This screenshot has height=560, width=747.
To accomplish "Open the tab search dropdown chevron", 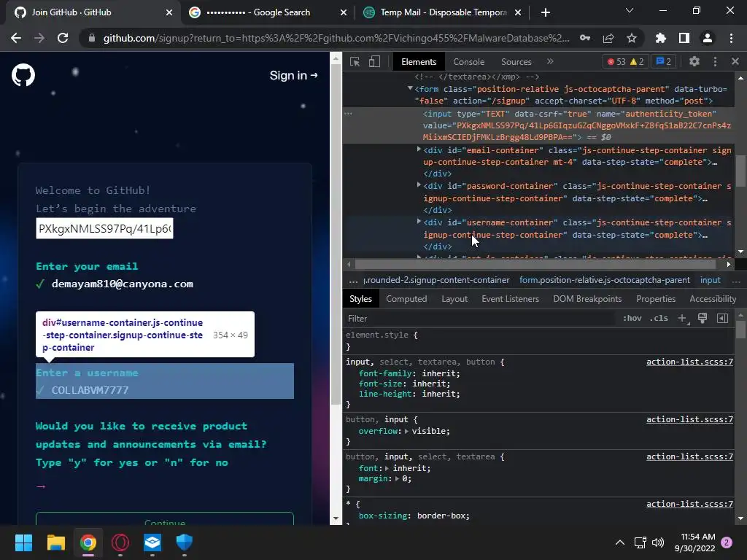I will pyautogui.click(x=630, y=10).
